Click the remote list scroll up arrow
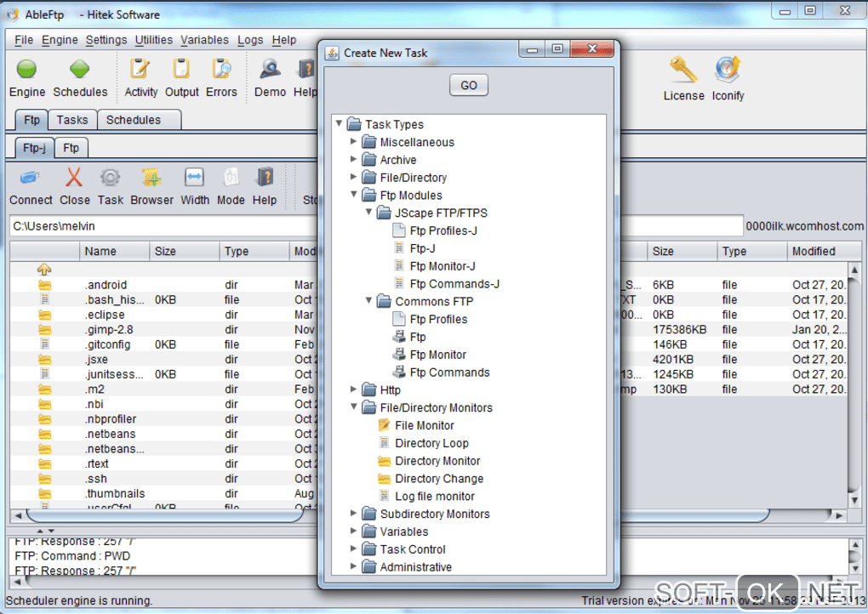The image size is (868, 614). click(854, 270)
